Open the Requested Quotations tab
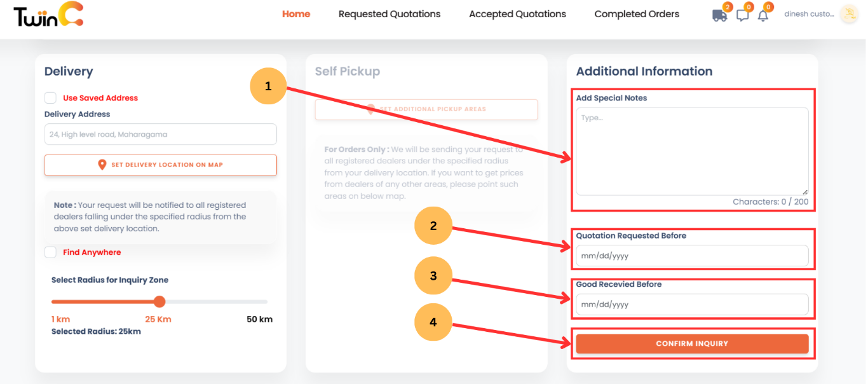This screenshot has height=384, width=868. pyautogui.click(x=390, y=14)
